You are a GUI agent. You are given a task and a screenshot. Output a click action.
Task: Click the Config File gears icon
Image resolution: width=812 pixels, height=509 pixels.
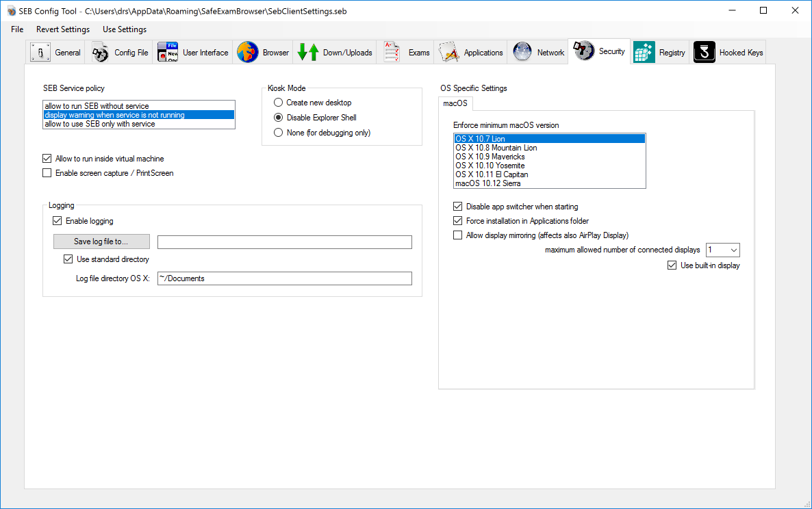click(101, 52)
